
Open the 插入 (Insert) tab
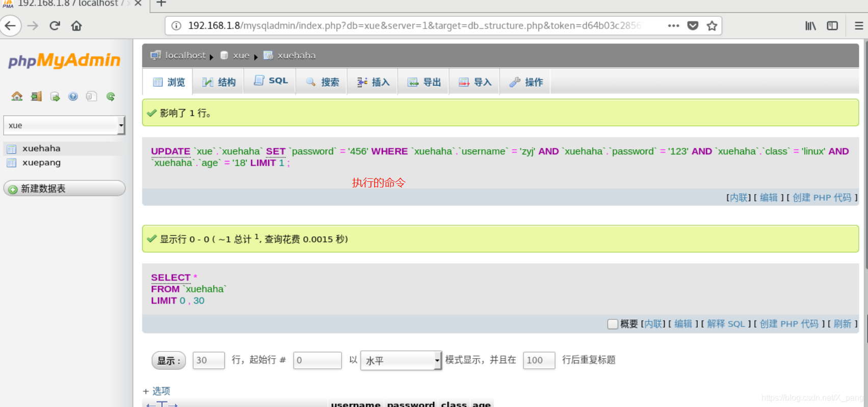[x=373, y=82]
